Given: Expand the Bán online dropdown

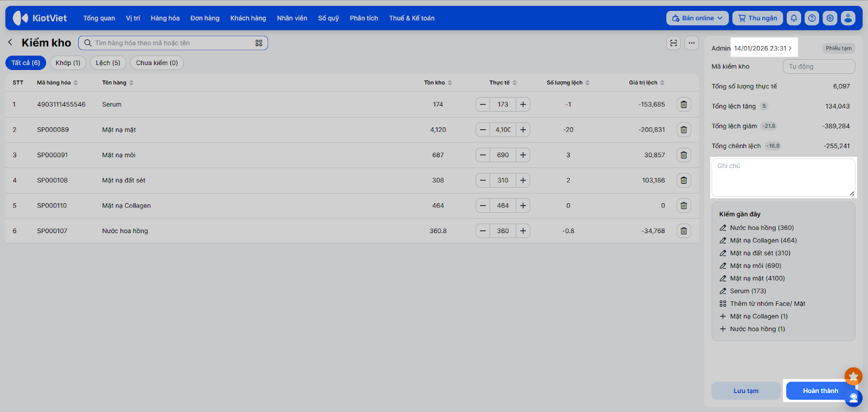Looking at the screenshot, I should coord(698,18).
